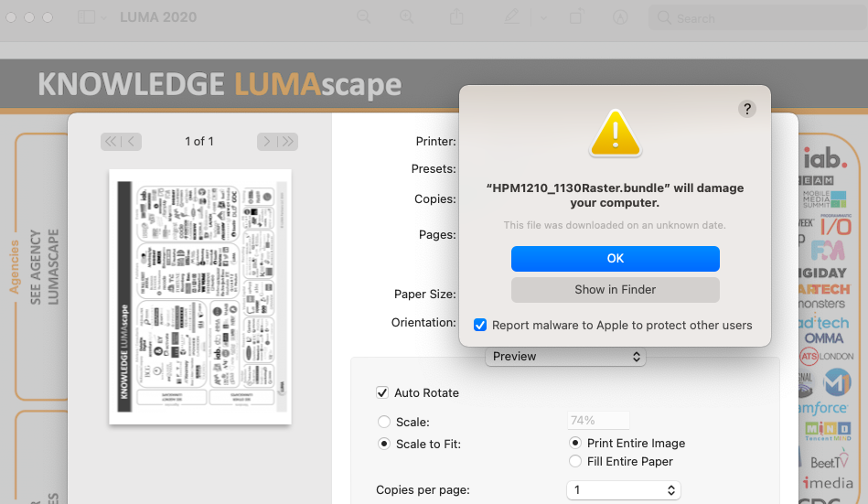Image resolution: width=868 pixels, height=504 pixels.
Task: Click the I/O logo in document
Action: click(836, 226)
